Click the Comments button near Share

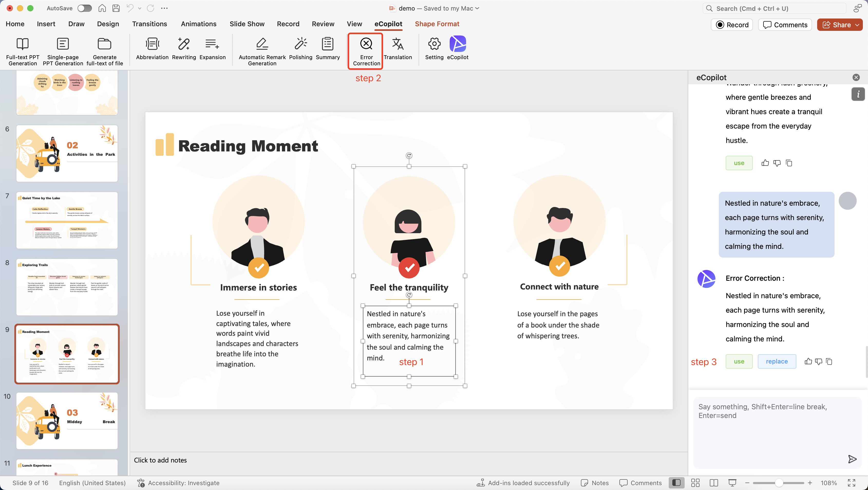[785, 25]
